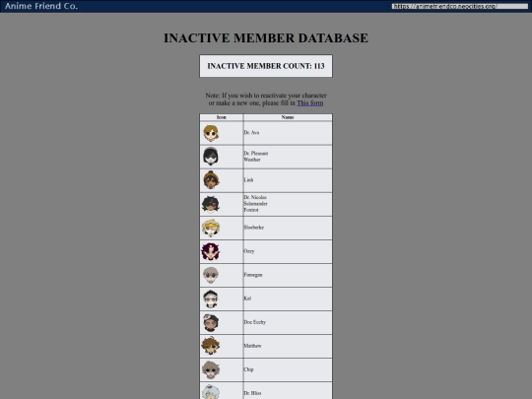
Task: Click Chip's avatar icon
Action: [x=211, y=369]
